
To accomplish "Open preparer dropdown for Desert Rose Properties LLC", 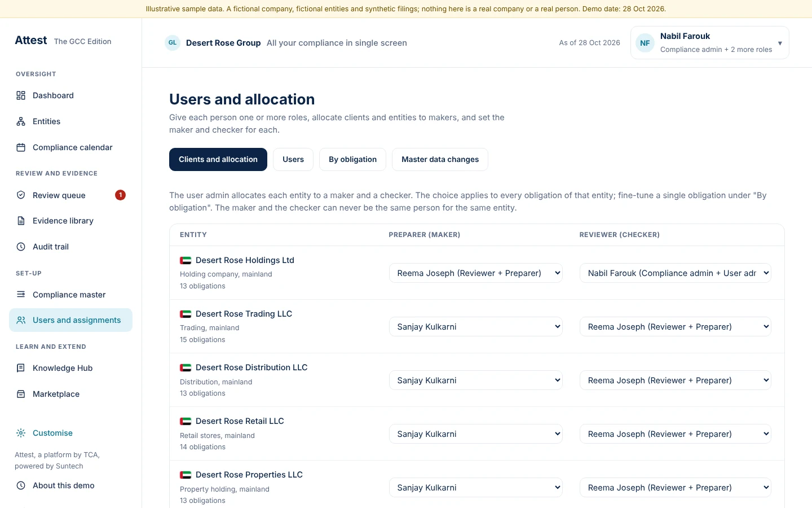I will click(476, 488).
